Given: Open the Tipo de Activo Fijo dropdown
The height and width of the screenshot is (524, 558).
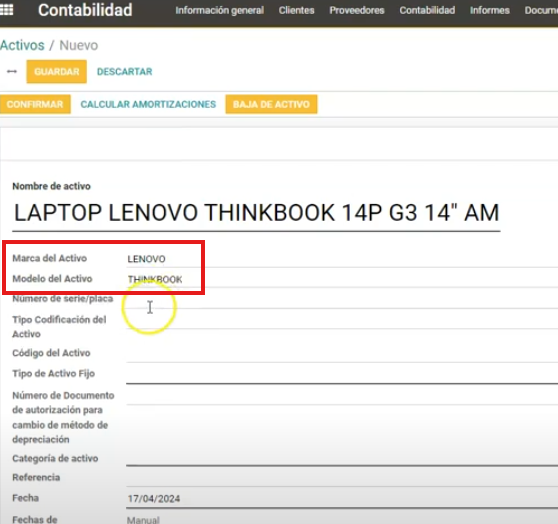Looking at the screenshot, I should click(342, 375).
